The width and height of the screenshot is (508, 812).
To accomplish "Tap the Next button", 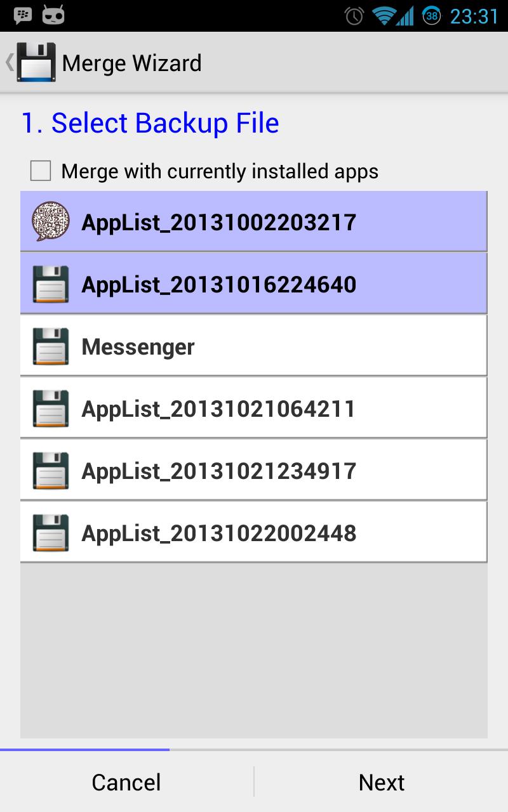I will click(382, 782).
